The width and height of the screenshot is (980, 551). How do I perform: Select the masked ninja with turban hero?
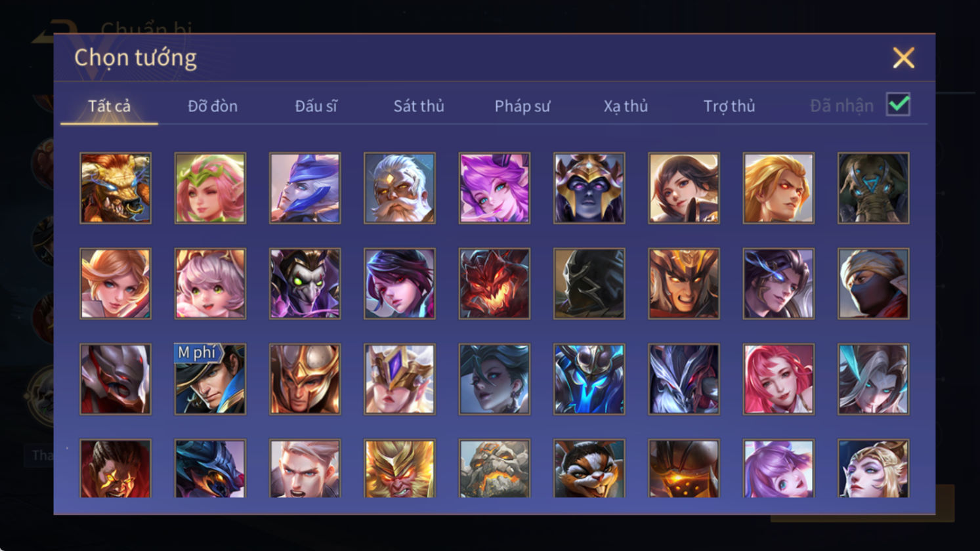click(873, 283)
